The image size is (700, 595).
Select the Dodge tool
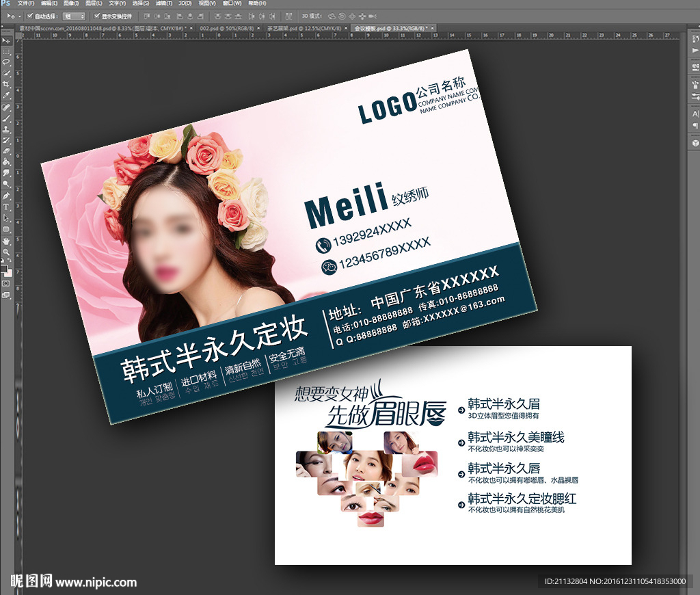click(5, 184)
